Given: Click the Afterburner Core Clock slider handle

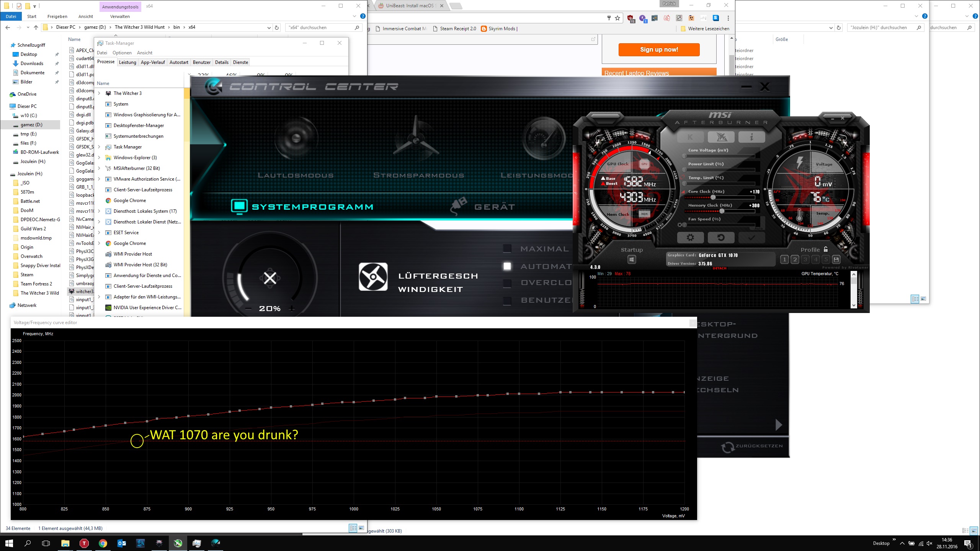Looking at the screenshot, I should (713, 197).
